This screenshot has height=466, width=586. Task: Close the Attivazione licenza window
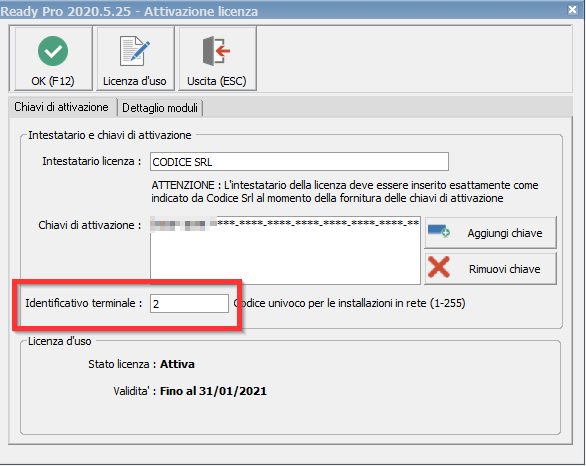tap(572, 10)
